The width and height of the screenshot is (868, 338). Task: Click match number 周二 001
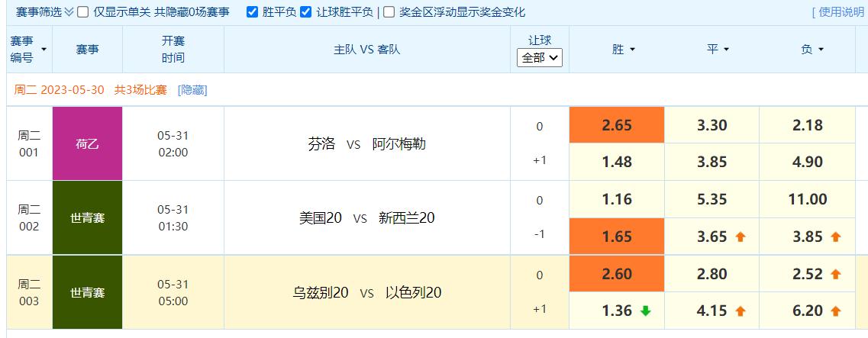tap(29, 144)
